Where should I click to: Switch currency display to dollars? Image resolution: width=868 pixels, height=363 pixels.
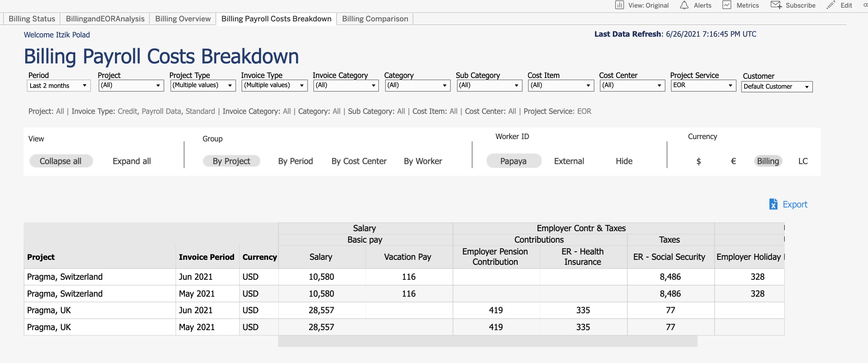point(698,161)
